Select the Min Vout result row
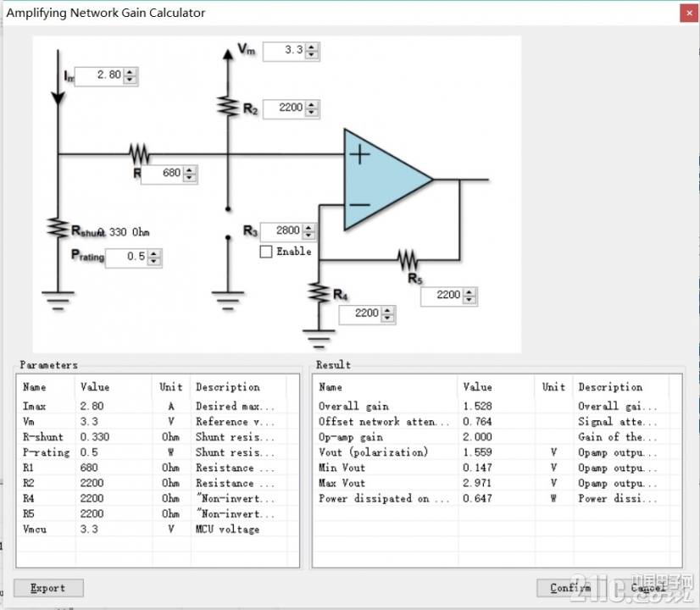The height and width of the screenshot is (610, 700). pos(497,468)
